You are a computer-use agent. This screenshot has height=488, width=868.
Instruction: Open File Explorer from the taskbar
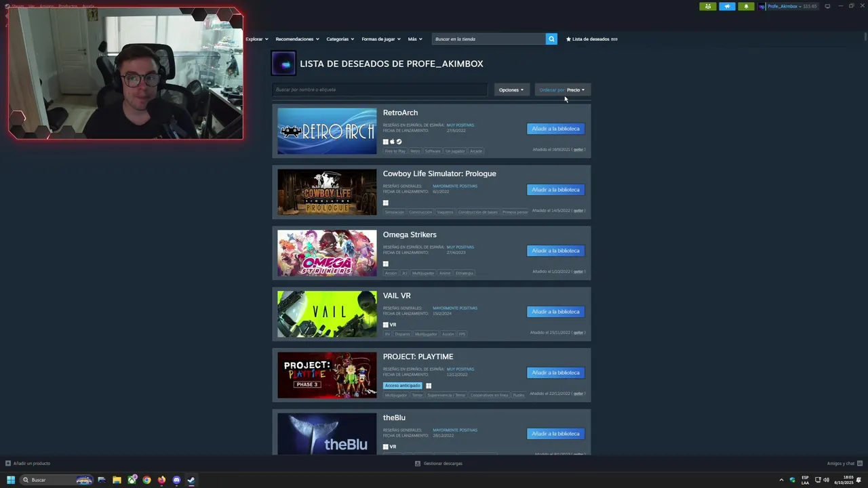click(x=117, y=480)
